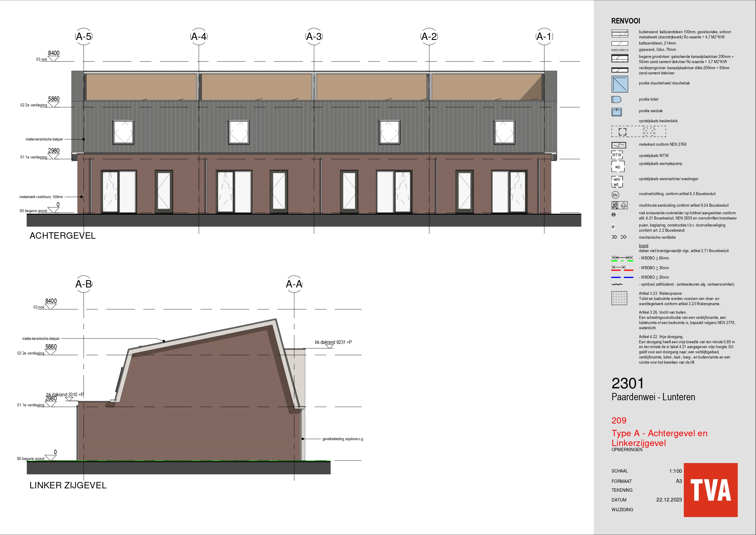The width and height of the screenshot is (756, 535).
Task: Click the Wateropname tile hatch symbol
Action: [619, 298]
